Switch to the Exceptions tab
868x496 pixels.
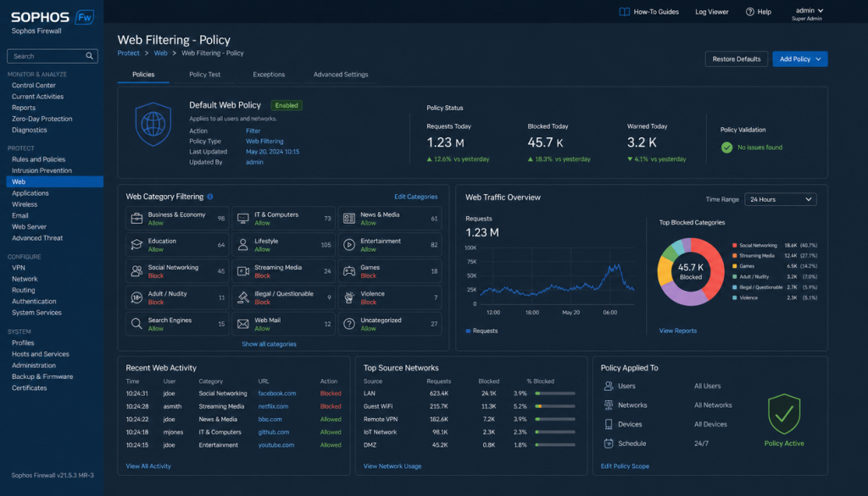pyautogui.click(x=269, y=74)
